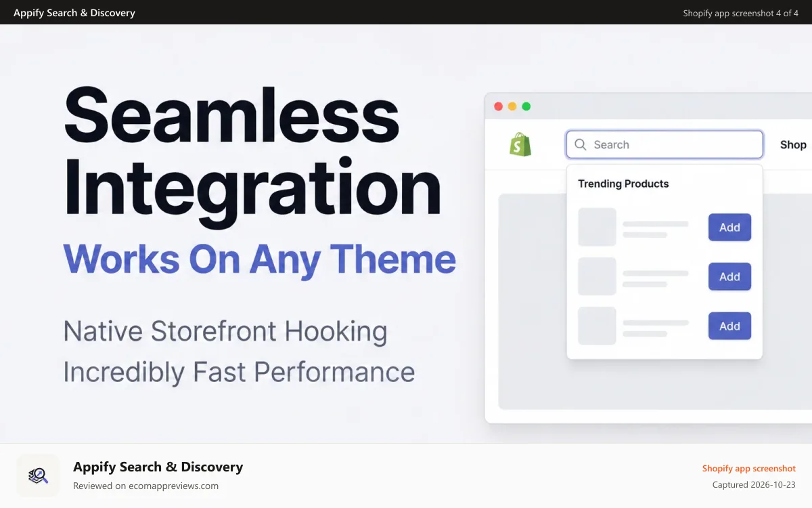Screen dimensions: 812x508
Task: Click the Appify Search & Discovery app icon
Action: pos(38,475)
